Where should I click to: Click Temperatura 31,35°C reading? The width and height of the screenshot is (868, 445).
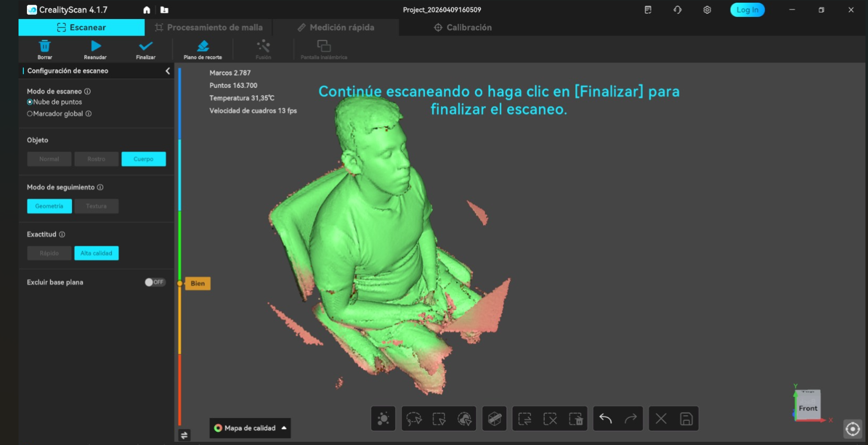coord(242,98)
